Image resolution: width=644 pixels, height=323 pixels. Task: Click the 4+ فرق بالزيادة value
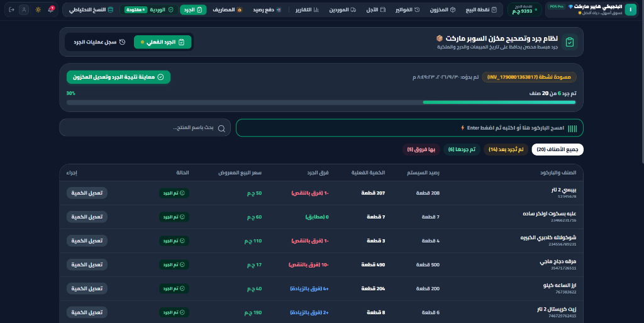[x=309, y=288]
